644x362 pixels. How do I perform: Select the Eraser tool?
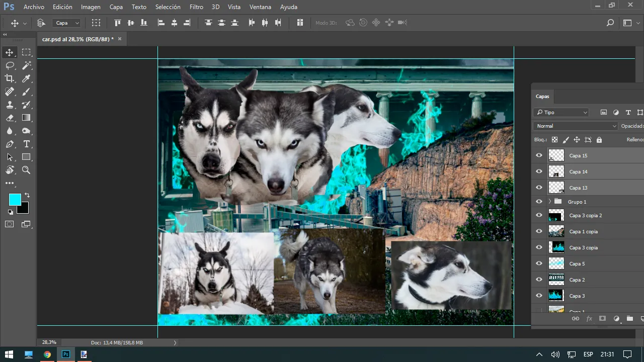pos(10,118)
